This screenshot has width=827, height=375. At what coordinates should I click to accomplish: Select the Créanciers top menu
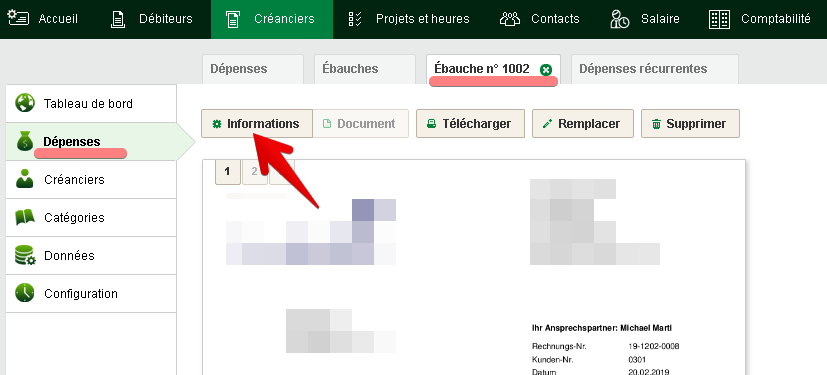(272, 19)
